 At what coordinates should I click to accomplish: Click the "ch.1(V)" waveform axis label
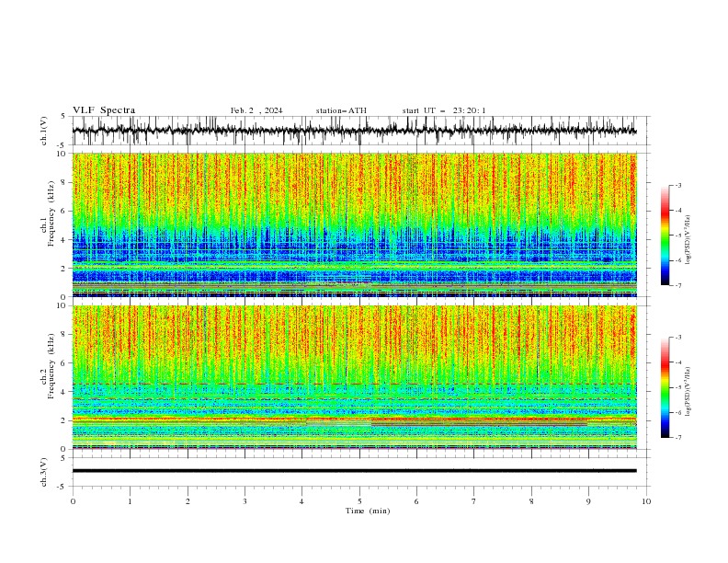pyautogui.click(x=44, y=131)
